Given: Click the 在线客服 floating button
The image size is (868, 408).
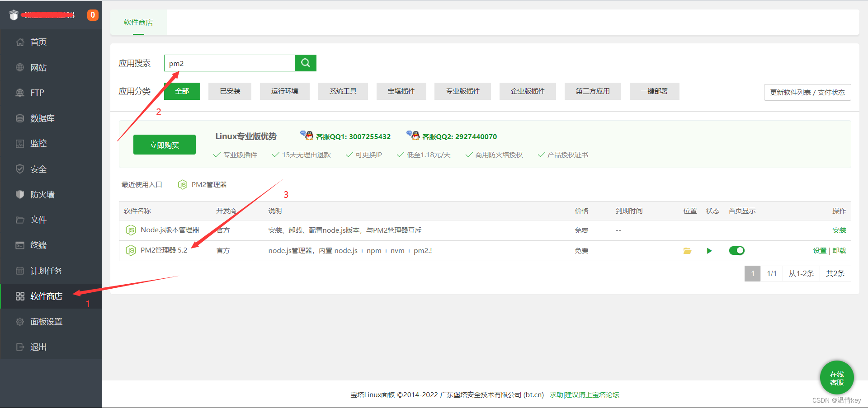Looking at the screenshot, I should pos(837,378).
